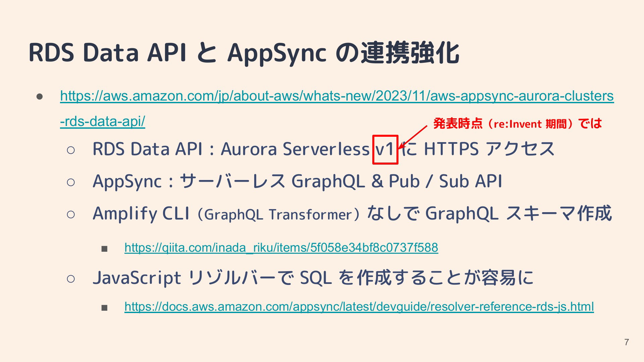
Task: Click the 'RDS Data API : Aurora Serverless' bullet text
Action: (x=231, y=149)
